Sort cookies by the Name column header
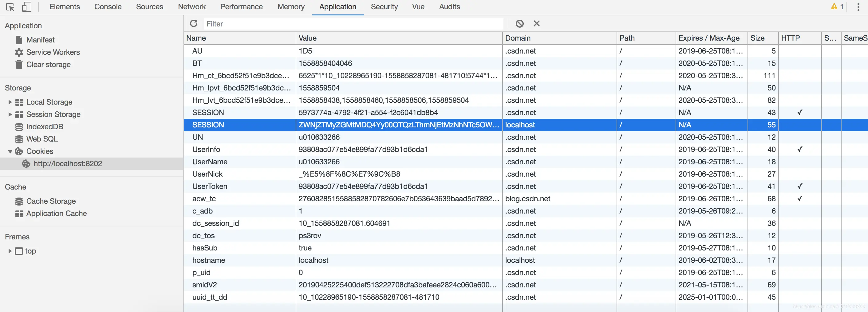Screen dimensions: 868x312 pyautogui.click(x=239, y=38)
